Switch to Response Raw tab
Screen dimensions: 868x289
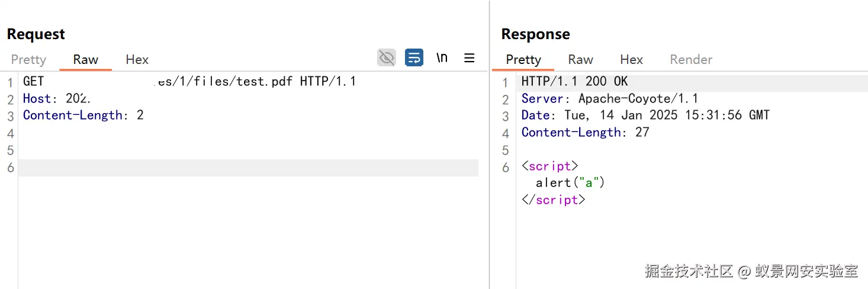pyautogui.click(x=580, y=59)
